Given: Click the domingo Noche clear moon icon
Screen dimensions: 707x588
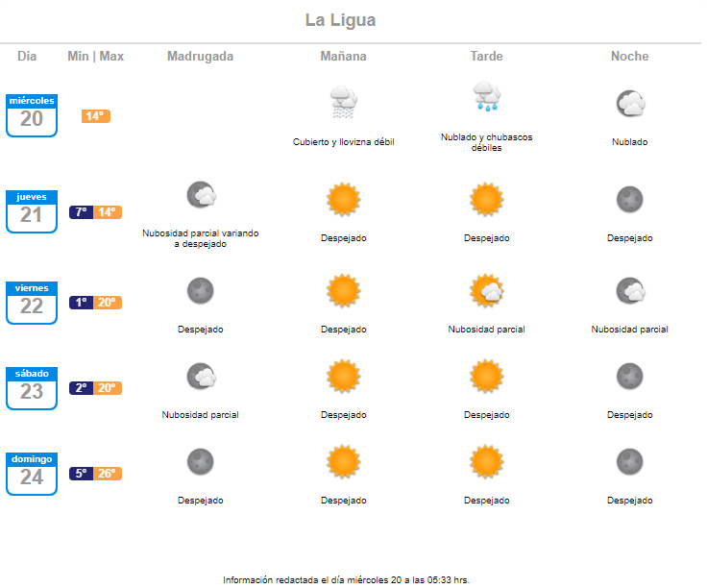Looking at the screenshot, I should [630, 462].
